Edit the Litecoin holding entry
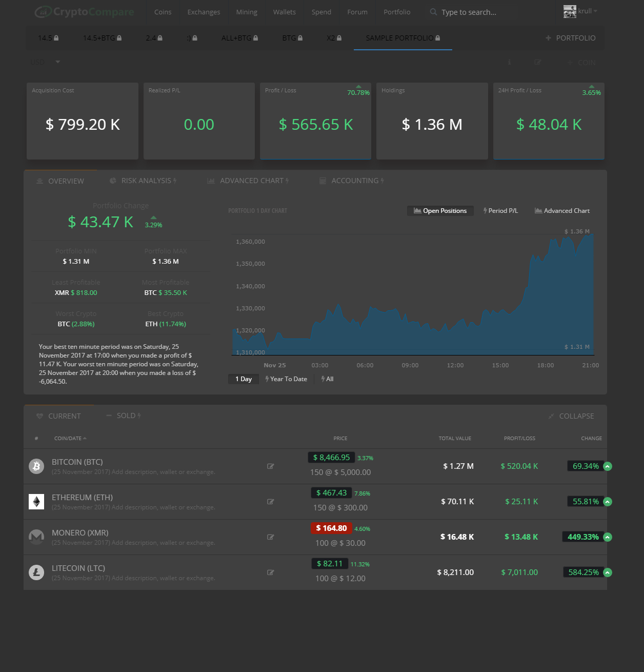644x672 pixels. click(x=271, y=572)
